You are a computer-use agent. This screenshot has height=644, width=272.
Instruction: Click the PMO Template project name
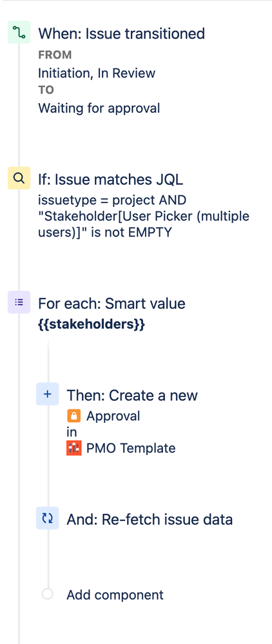coord(131,448)
